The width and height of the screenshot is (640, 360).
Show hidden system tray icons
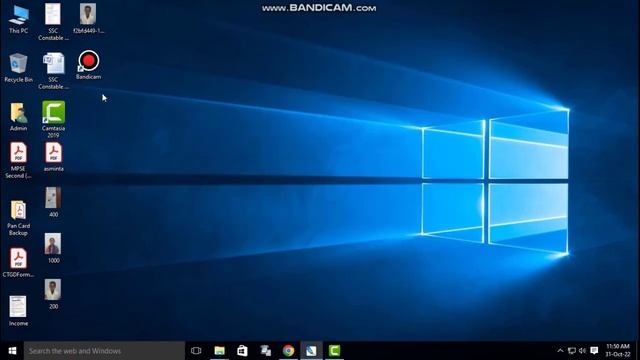560,351
